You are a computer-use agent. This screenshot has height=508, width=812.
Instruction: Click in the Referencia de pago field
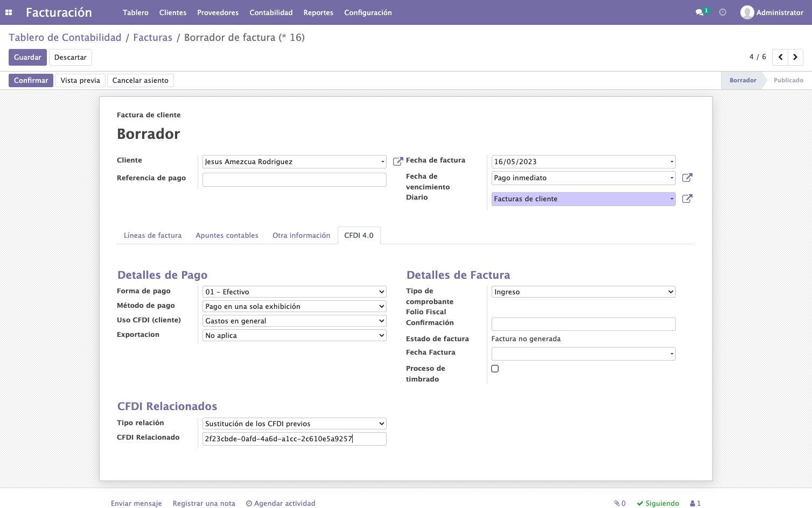click(x=295, y=180)
